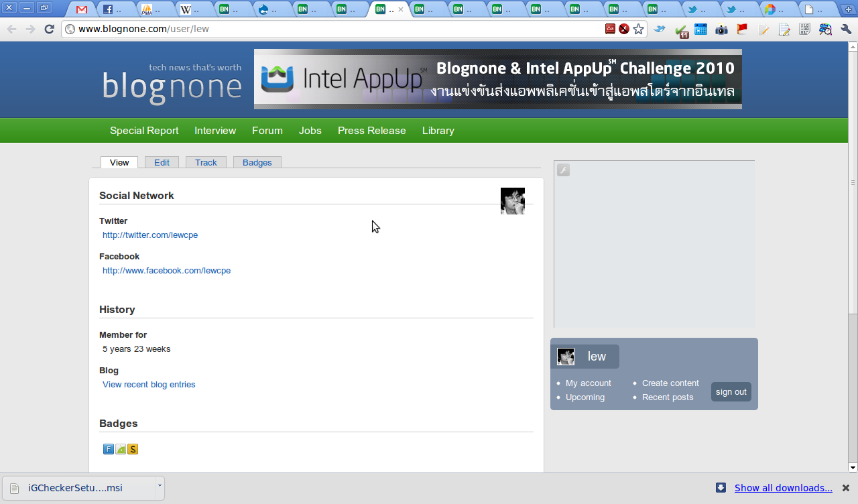Click the faded notepad with pencil extension
The width and height of the screenshot is (858, 504).
point(763,29)
